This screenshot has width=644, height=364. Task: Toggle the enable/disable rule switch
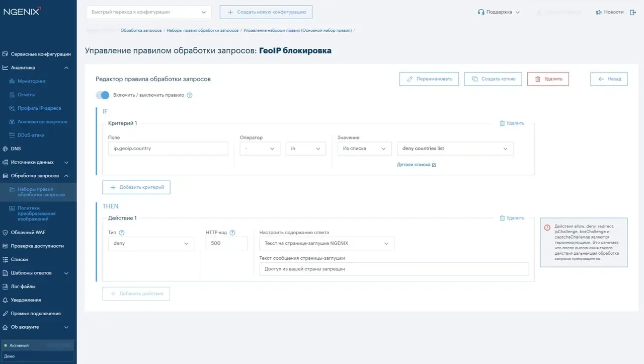coord(103,95)
